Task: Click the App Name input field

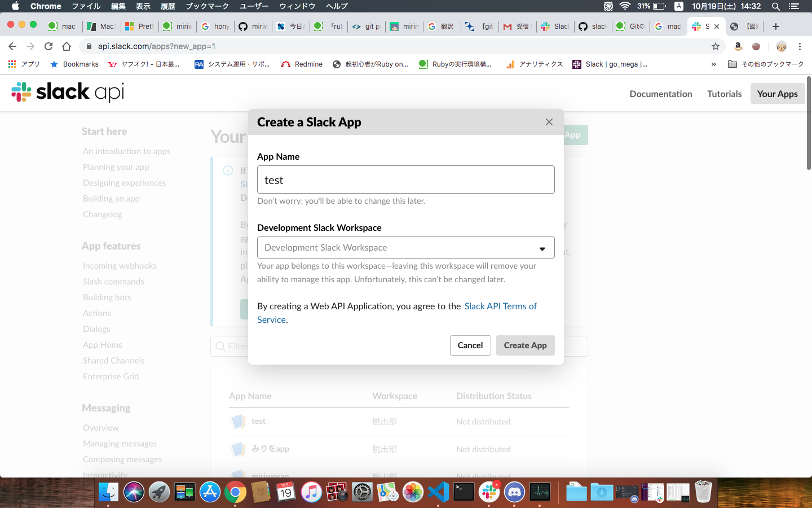Action: [x=406, y=179]
